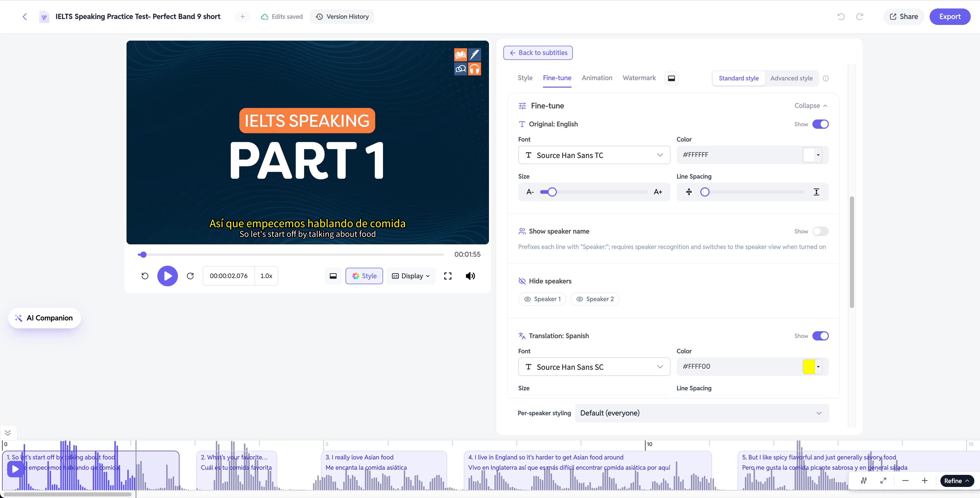Collapse the Fine-tune section

point(811,106)
